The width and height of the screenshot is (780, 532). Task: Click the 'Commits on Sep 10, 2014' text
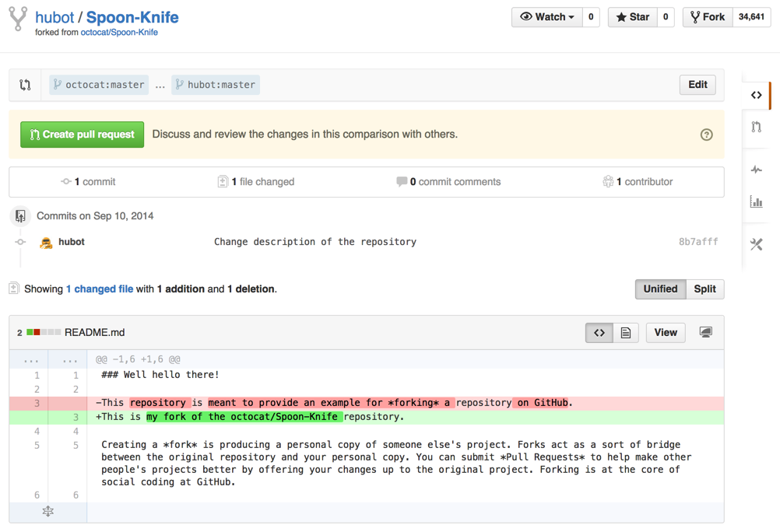pyautogui.click(x=95, y=216)
